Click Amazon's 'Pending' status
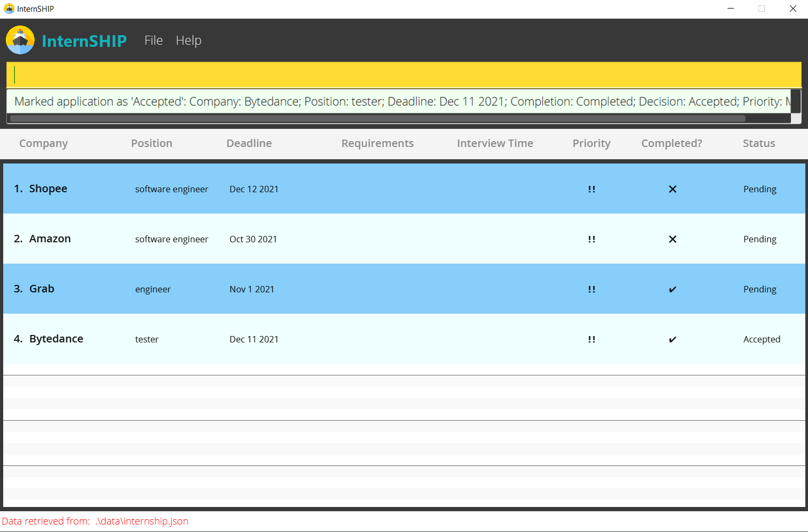 pos(760,239)
